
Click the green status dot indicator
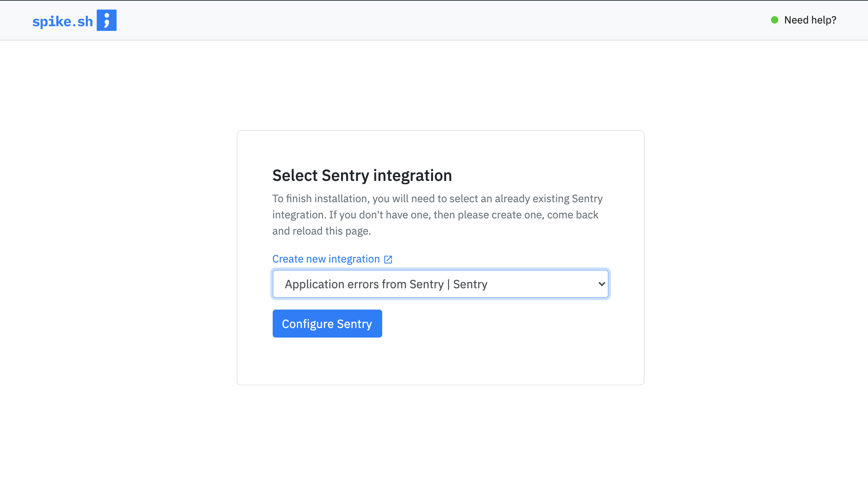click(x=775, y=20)
